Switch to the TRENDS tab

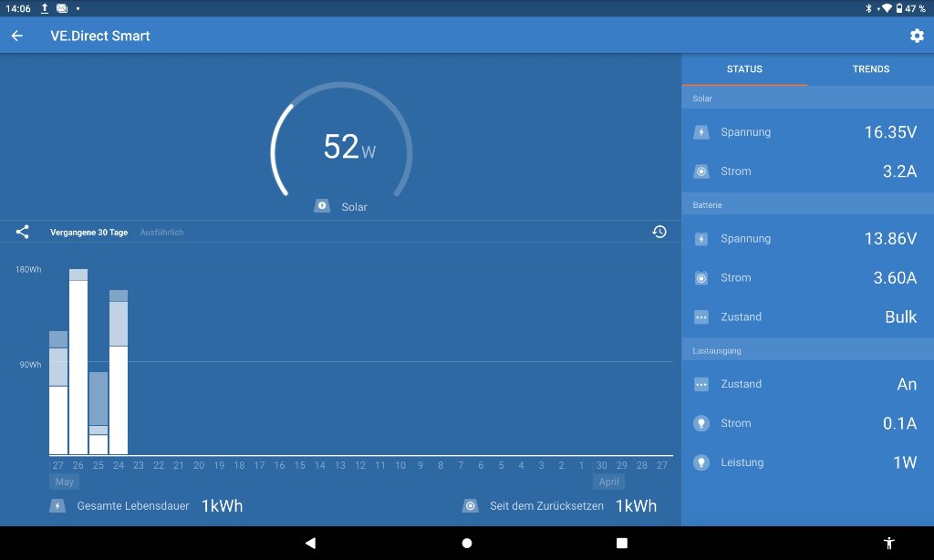[x=870, y=69]
